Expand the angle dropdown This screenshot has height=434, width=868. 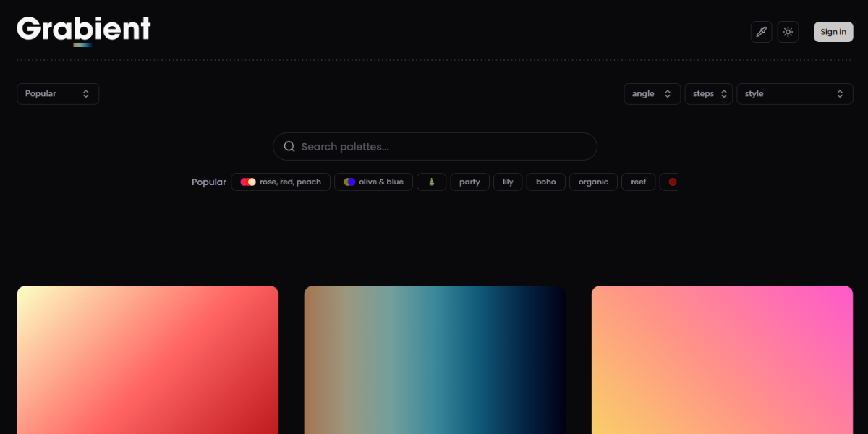(x=652, y=94)
